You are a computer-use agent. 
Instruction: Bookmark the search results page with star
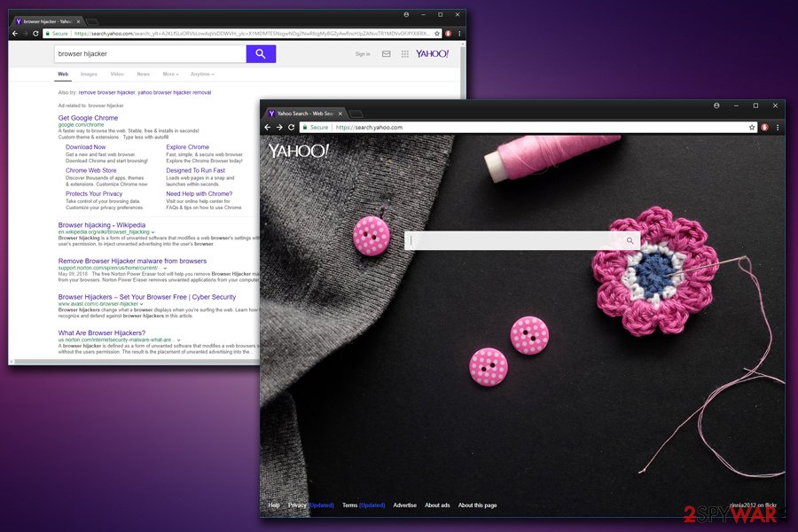tap(436, 34)
